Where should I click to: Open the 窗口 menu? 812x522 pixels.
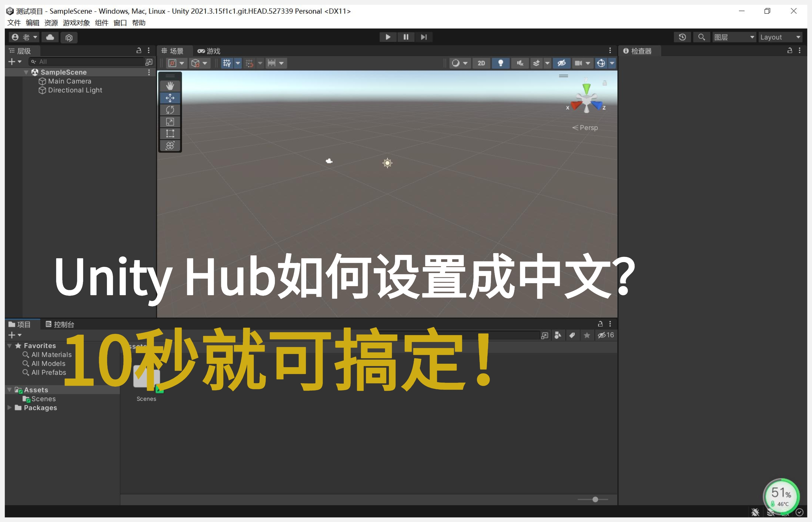[x=120, y=23]
